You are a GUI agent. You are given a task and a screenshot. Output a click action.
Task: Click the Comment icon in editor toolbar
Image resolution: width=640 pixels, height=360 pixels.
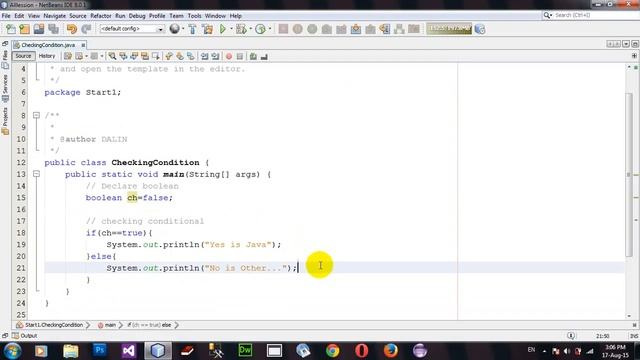[x=253, y=56]
